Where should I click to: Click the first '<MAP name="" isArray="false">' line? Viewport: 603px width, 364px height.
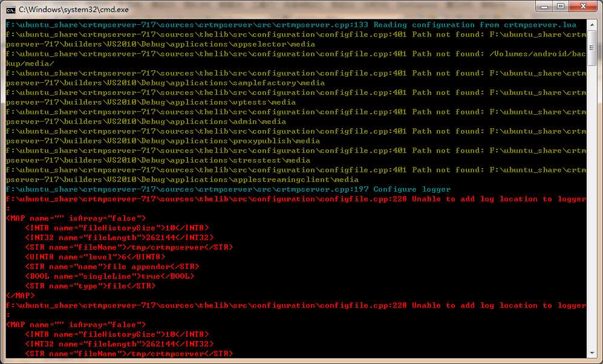click(x=76, y=218)
